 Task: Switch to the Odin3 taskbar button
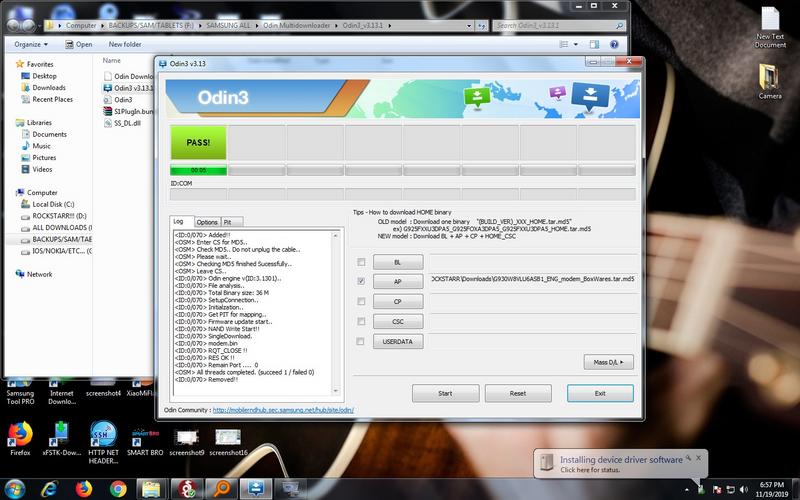coord(256,489)
